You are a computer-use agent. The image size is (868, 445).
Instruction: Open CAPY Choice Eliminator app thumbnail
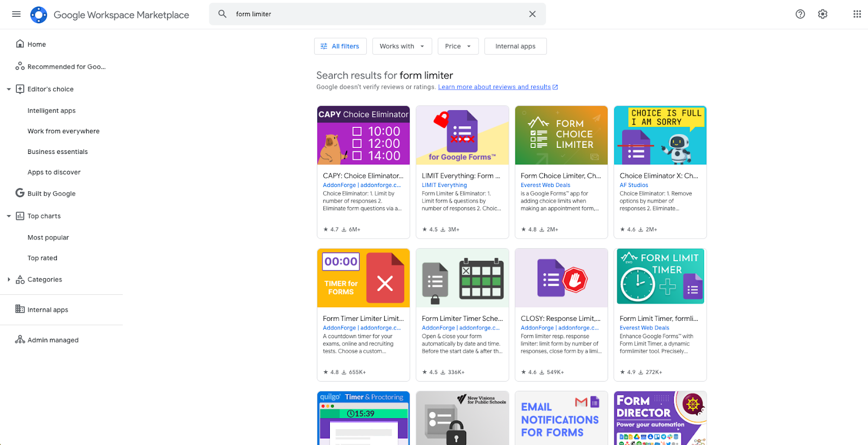point(363,136)
